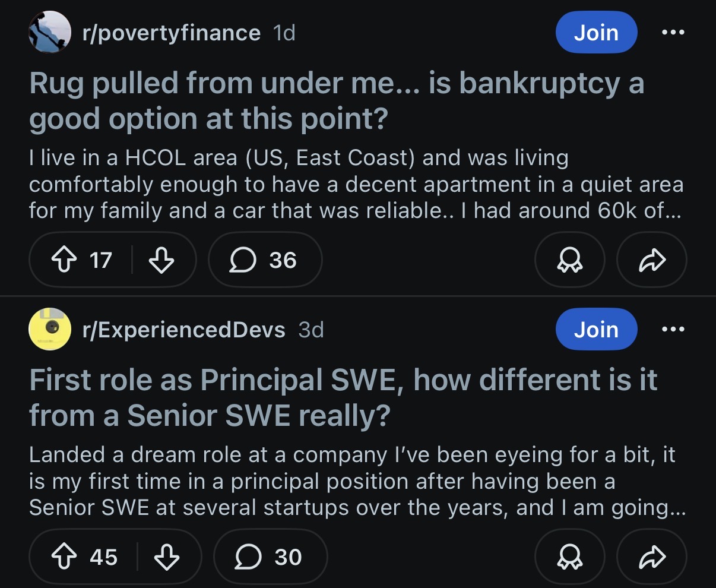
Task: Open the r/ExperiencedDevs community avatar
Action: click(50, 330)
